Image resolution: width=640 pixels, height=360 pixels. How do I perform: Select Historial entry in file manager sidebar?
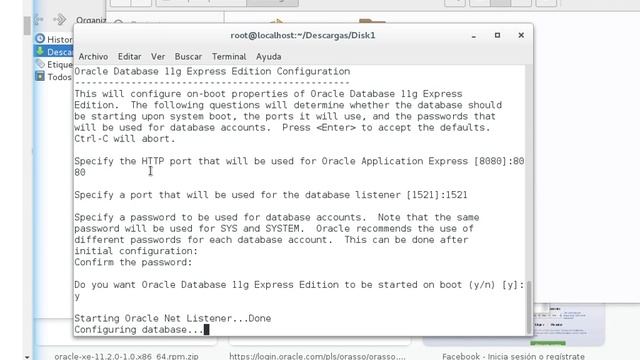[53, 39]
